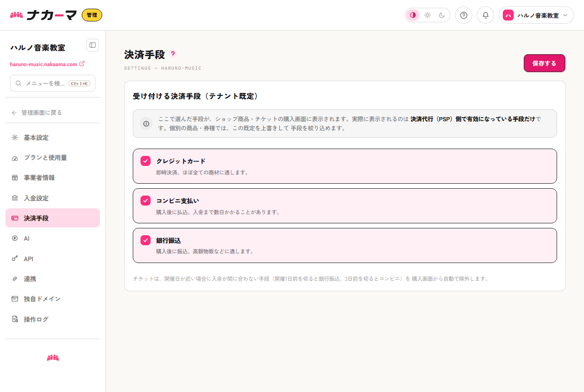Click the コンビニ支払い label text
This screenshot has height=392, width=584.
[x=177, y=201]
